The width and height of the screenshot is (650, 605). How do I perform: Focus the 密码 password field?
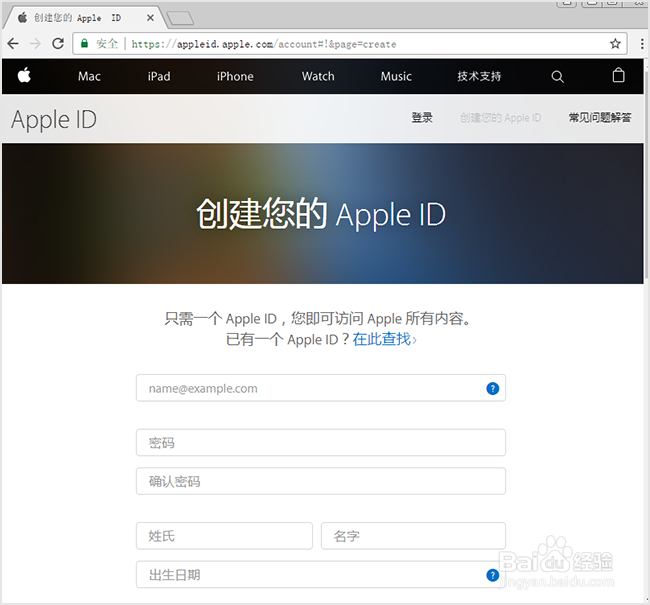321,443
